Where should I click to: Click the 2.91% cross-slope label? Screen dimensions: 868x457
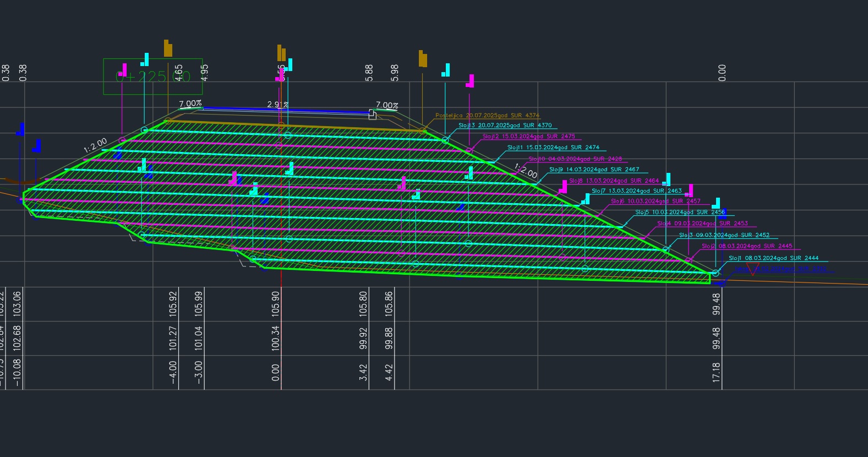(x=277, y=105)
